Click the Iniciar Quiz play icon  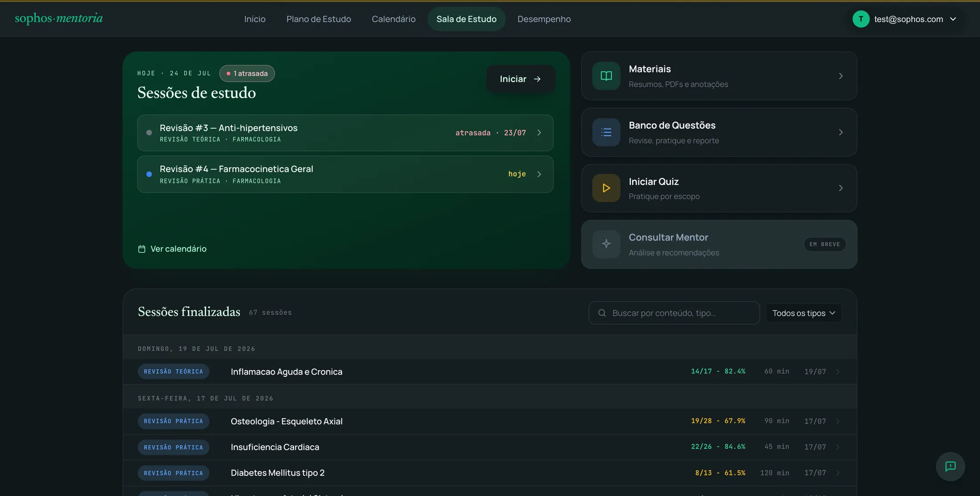point(606,188)
